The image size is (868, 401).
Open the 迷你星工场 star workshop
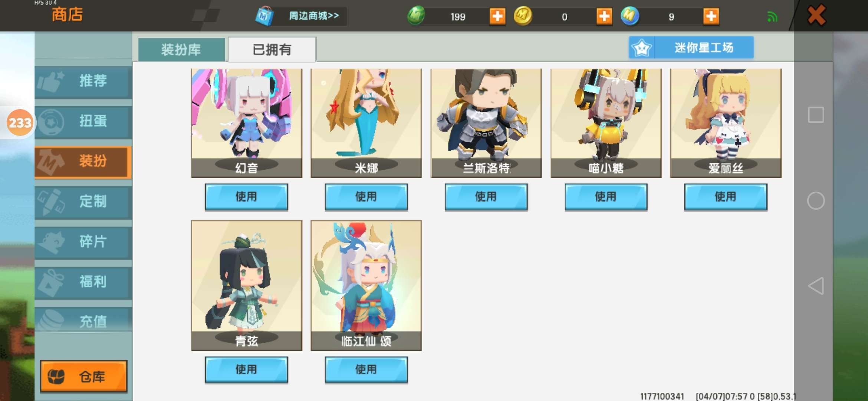click(x=691, y=48)
